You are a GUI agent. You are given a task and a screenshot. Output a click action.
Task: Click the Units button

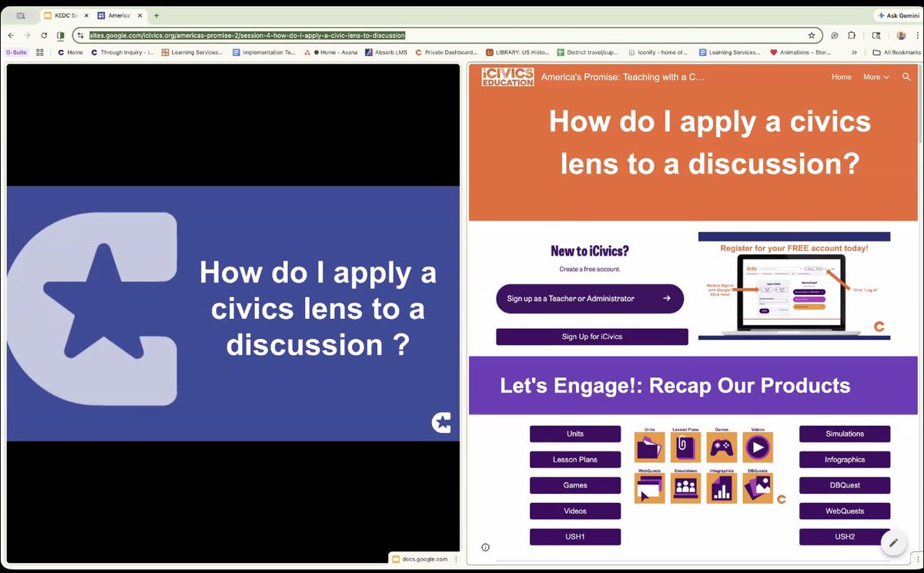point(575,434)
